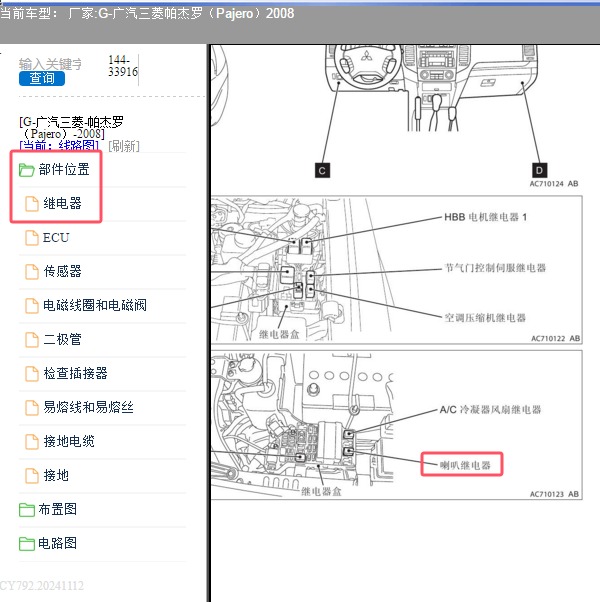Open the 检查插接器 tree item
600x602 pixels.
[x=75, y=373]
